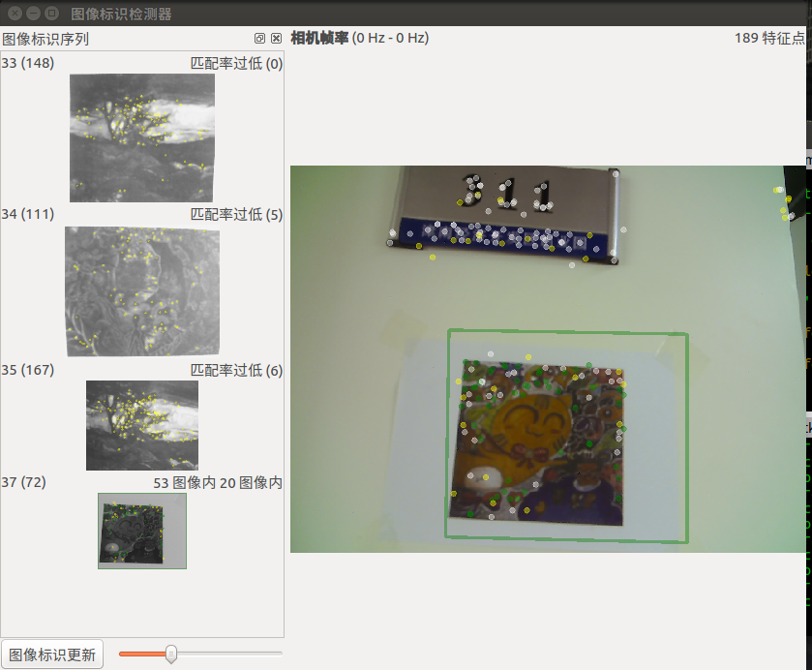Click the 图像标识更新 button
812x670 pixels.
(x=51, y=655)
